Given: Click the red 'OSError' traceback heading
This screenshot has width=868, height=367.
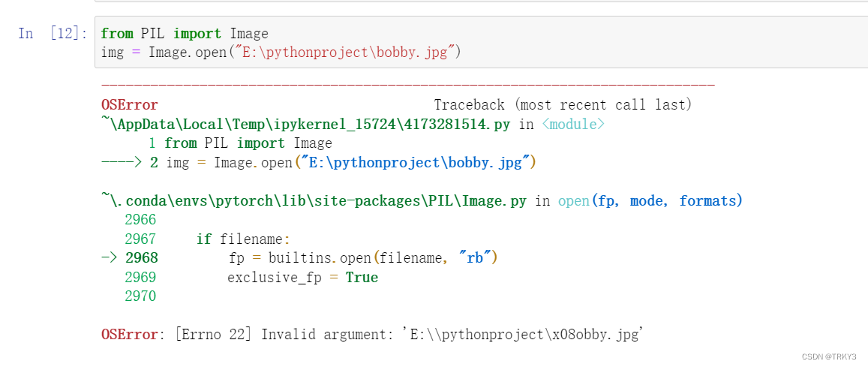Looking at the screenshot, I should click(x=130, y=104).
